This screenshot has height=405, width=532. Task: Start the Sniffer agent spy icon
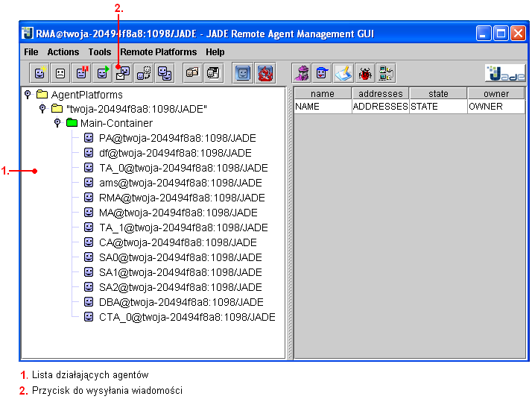tap(302, 73)
